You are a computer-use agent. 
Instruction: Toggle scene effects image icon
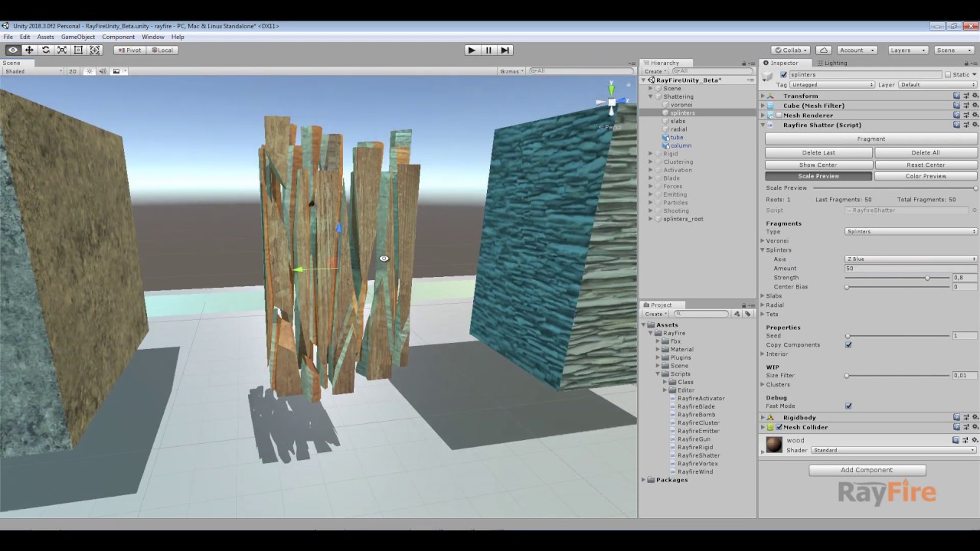click(116, 71)
